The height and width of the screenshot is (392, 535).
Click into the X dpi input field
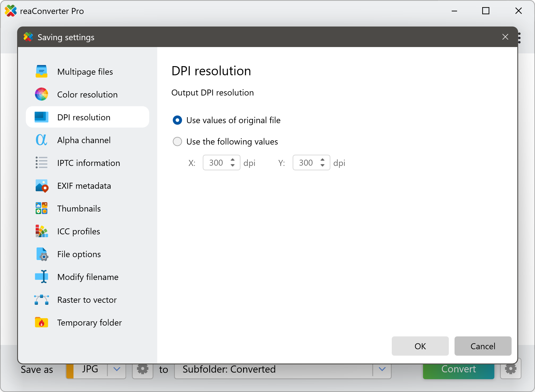216,163
